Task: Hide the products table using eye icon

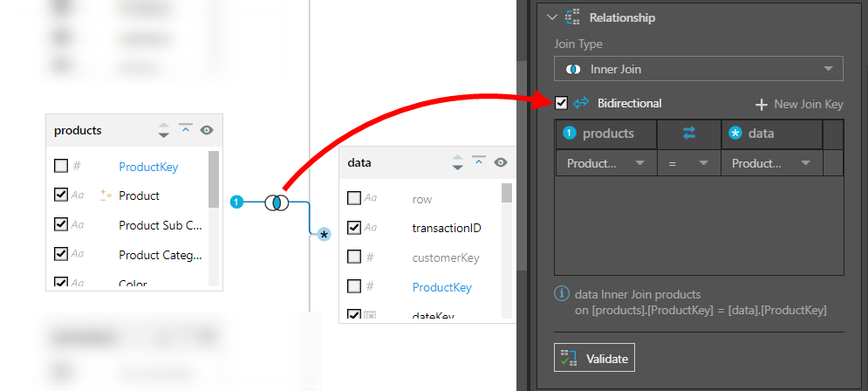Action: (x=207, y=130)
